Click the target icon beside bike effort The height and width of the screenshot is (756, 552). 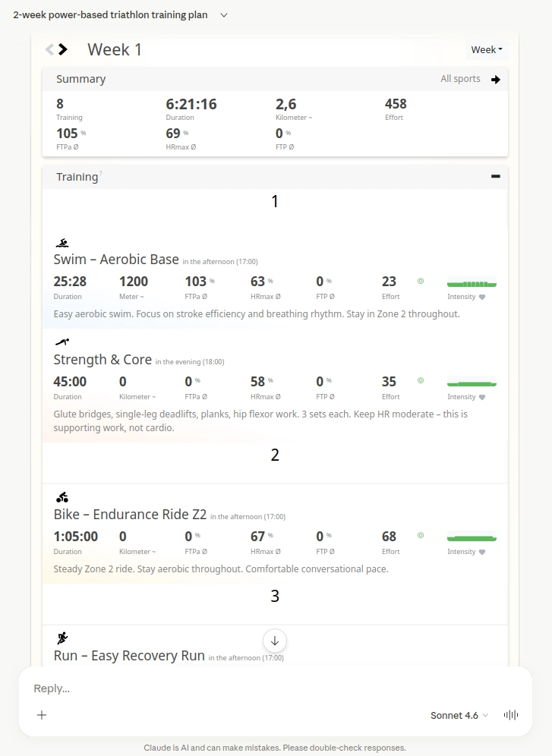click(421, 535)
